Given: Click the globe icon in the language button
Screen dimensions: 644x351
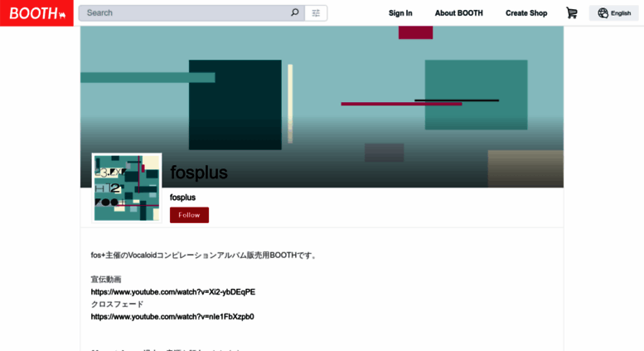Looking at the screenshot, I should coord(603,13).
